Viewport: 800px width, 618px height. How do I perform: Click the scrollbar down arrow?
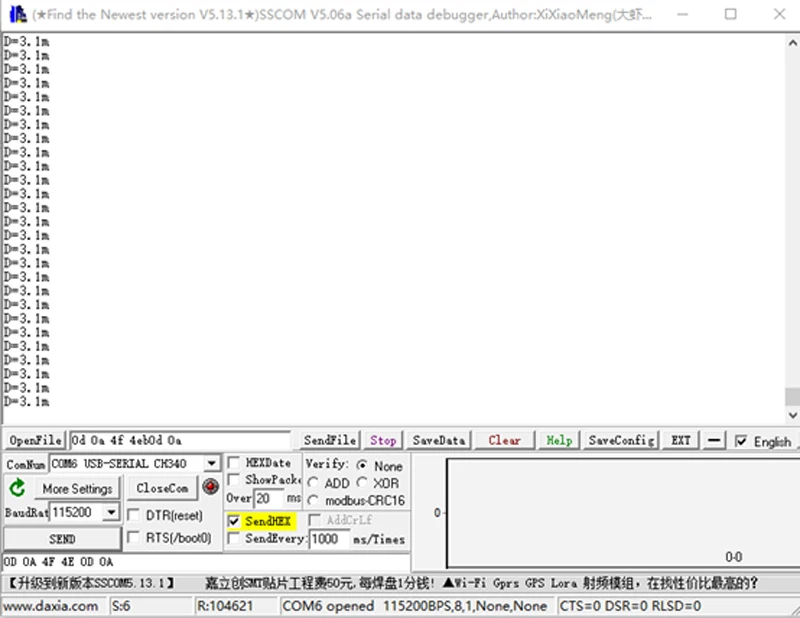point(792,415)
